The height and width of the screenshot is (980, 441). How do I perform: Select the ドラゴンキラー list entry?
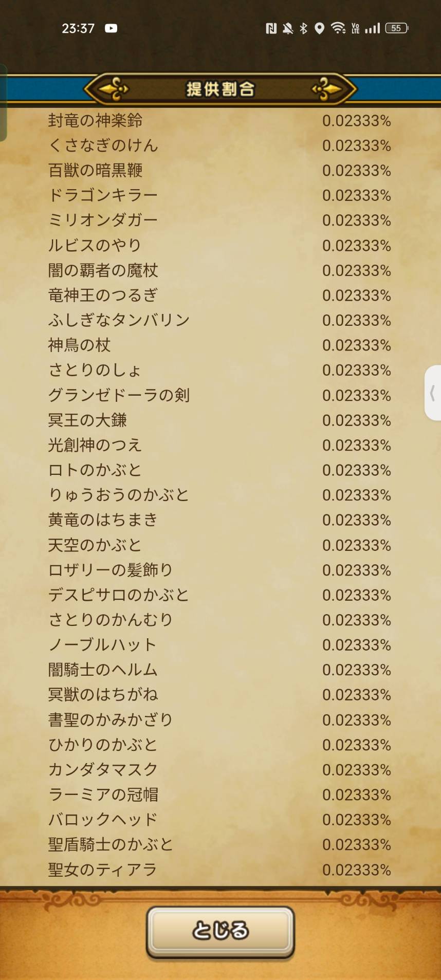(x=103, y=195)
